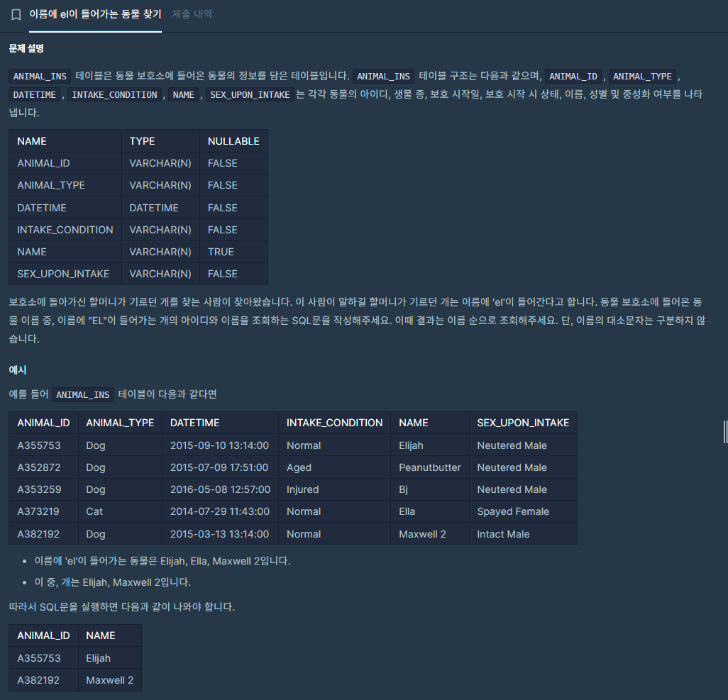This screenshot has width=728, height=700.
Task: Click the 2015-07-09 17:51:00 datetime cell
Action: (219, 467)
